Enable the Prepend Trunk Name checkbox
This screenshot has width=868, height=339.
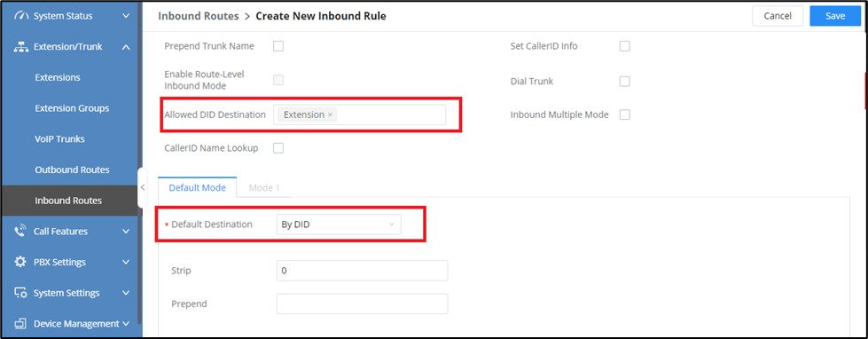pos(278,46)
